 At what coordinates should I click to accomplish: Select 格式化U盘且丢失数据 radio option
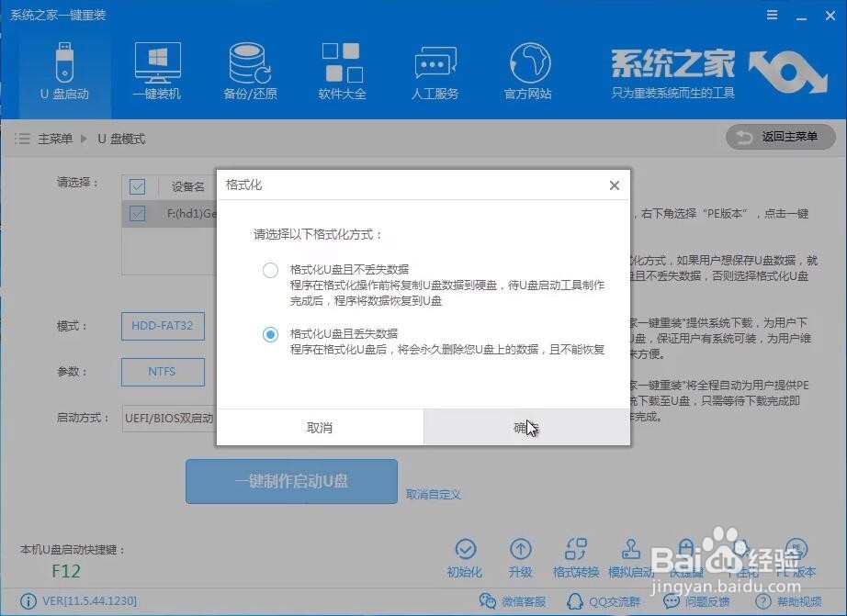click(270, 334)
